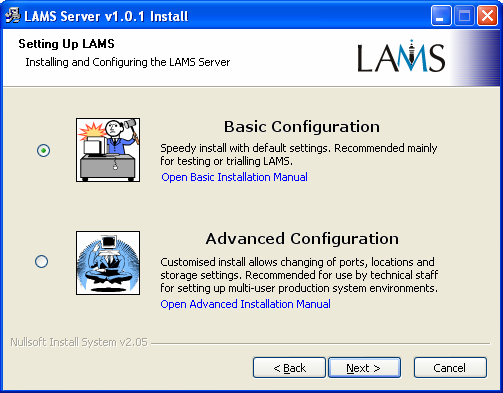Open Basic Installation Manual link
Screen dimensions: 503x393
234,177
